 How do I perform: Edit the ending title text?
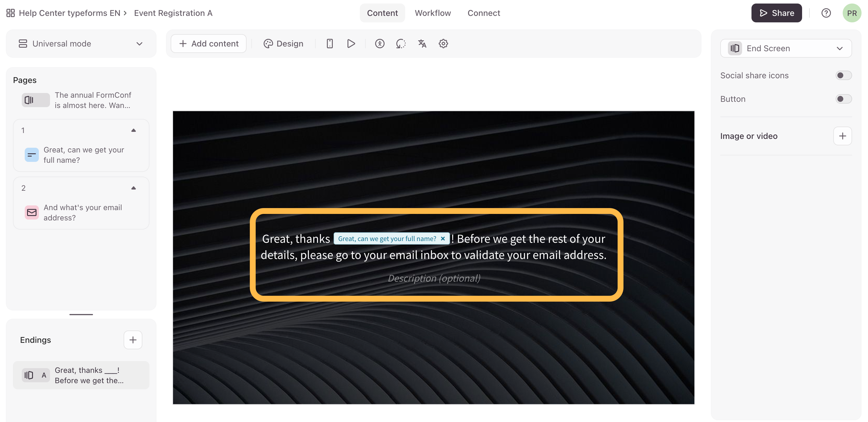pyautogui.click(x=433, y=247)
